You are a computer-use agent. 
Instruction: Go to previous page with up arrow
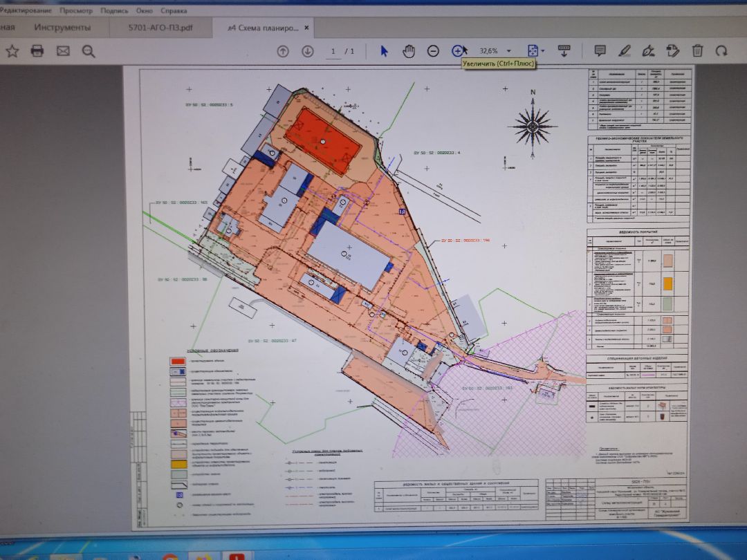tap(282, 50)
